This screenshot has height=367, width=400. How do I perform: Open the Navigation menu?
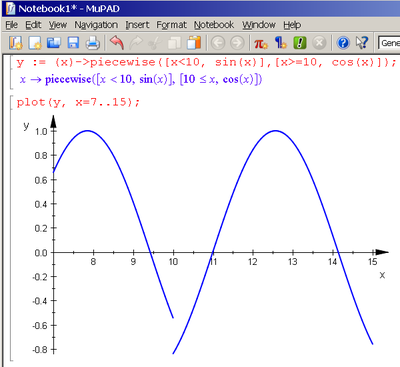click(x=96, y=25)
